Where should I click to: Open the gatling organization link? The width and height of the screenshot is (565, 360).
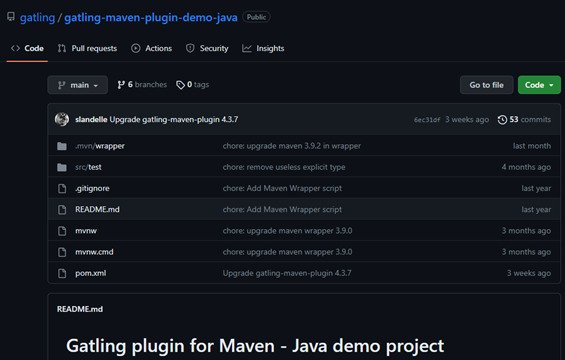pos(37,17)
